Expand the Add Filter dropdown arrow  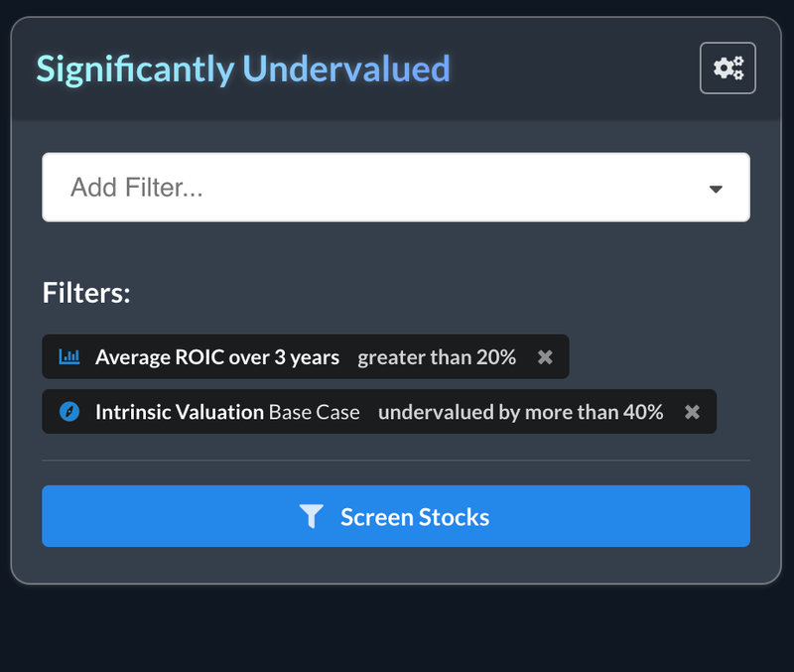(x=716, y=189)
